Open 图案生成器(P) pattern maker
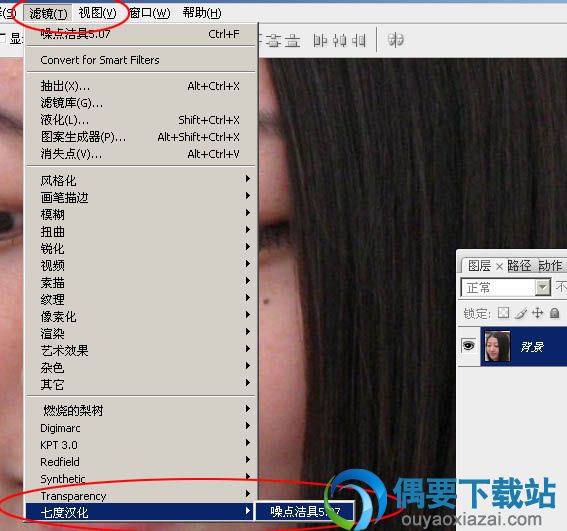The width and height of the screenshot is (567, 531). 141,137
